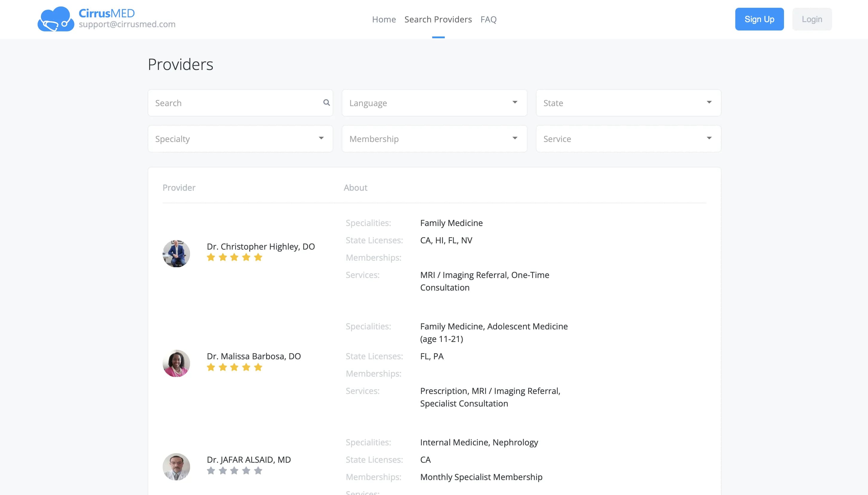
Task: Click the provider Search text field
Action: (x=235, y=103)
